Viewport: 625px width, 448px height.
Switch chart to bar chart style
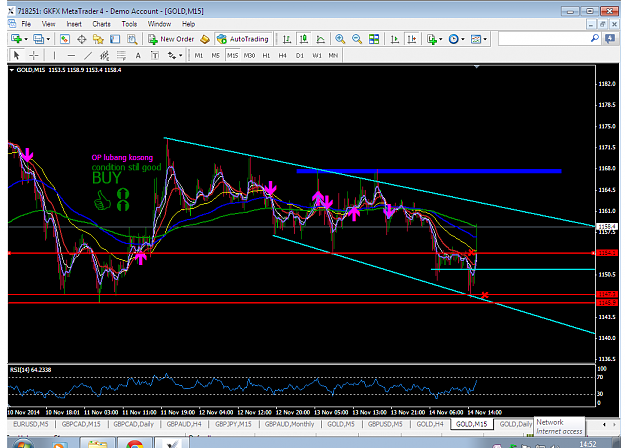(x=287, y=39)
